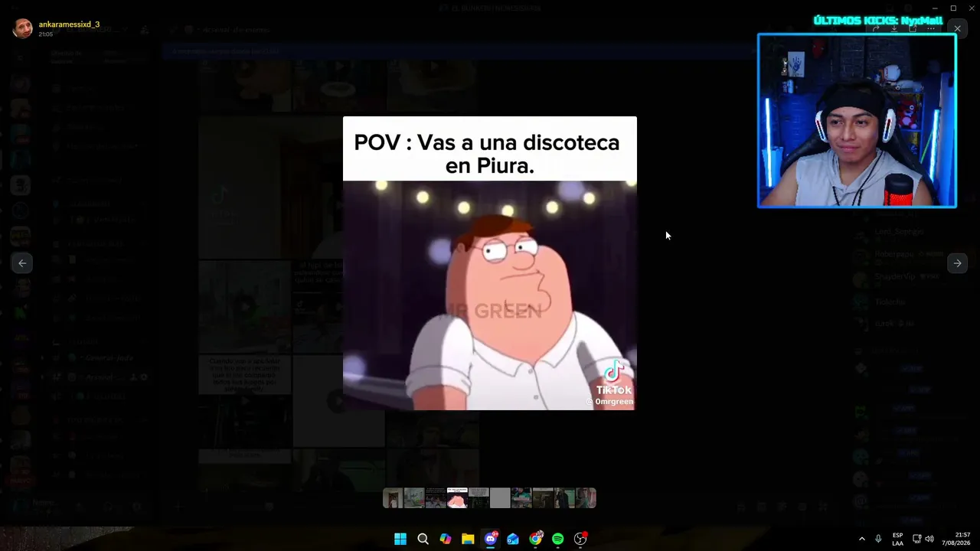
Task: Select the ninth thumbnail in the strip
Action: click(x=564, y=498)
